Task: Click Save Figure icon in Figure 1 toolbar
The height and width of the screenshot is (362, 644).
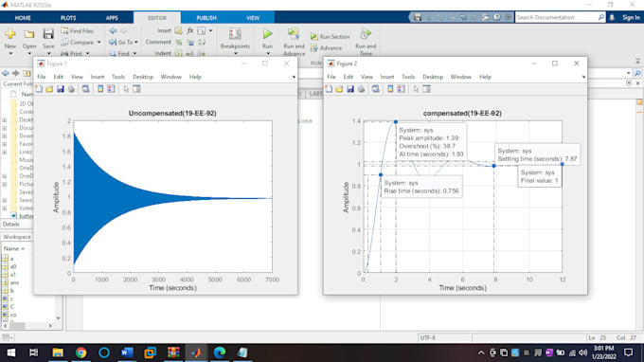Action: pyautogui.click(x=61, y=89)
